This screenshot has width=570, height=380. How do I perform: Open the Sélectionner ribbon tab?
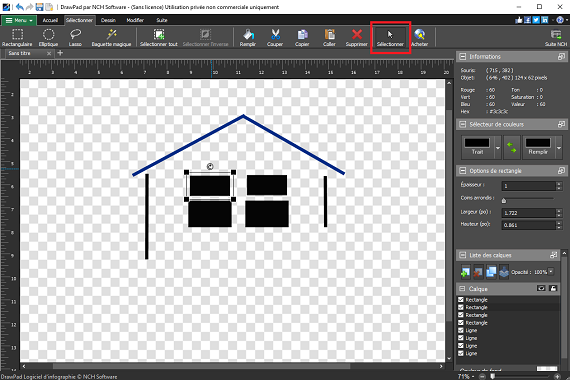coord(79,20)
